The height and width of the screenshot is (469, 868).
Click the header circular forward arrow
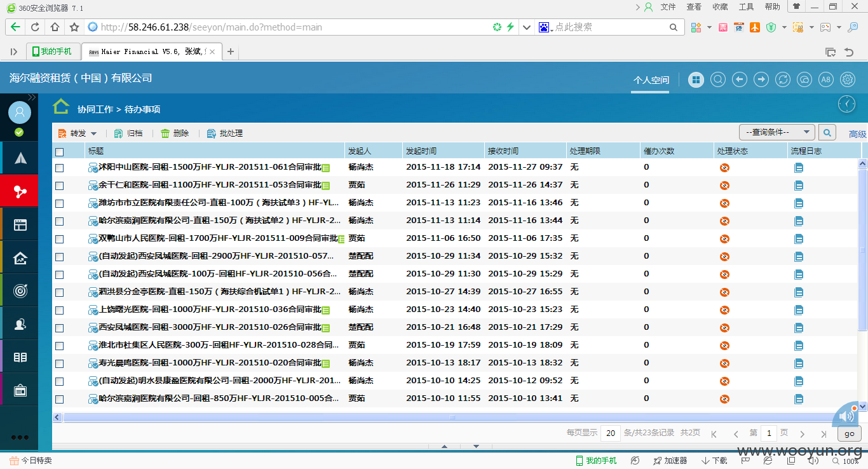[x=761, y=79]
